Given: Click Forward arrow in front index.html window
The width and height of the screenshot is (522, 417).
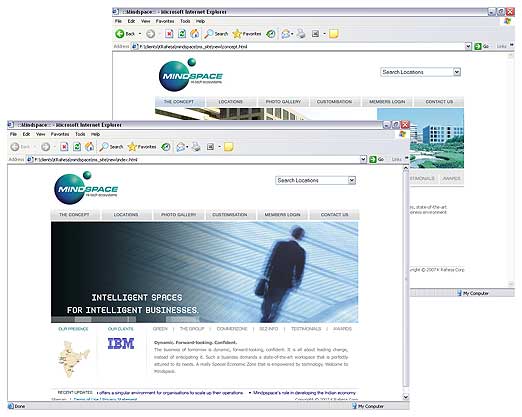Looking at the screenshot, I should point(46,147).
